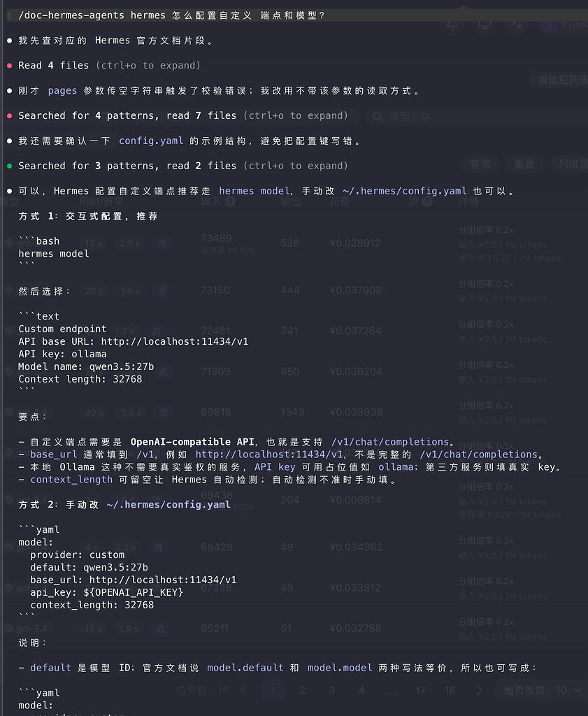This screenshot has width=588, height=716.
Task: Click the input token cell 73489
Action: point(216,238)
